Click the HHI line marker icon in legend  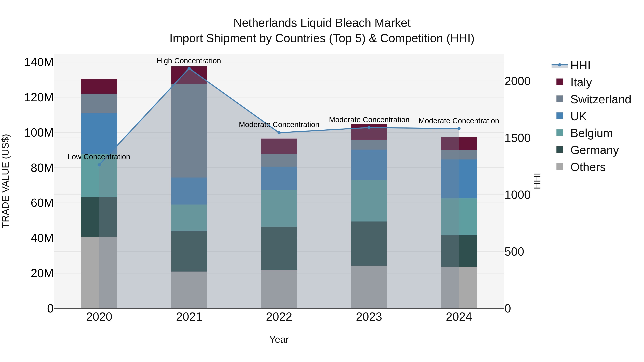(x=560, y=65)
